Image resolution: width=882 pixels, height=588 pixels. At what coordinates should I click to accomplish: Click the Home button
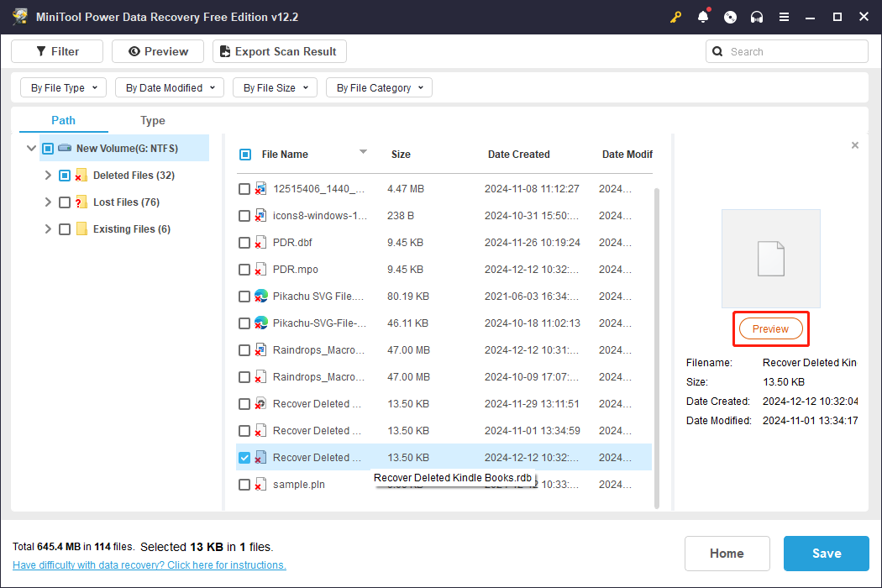click(x=727, y=553)
